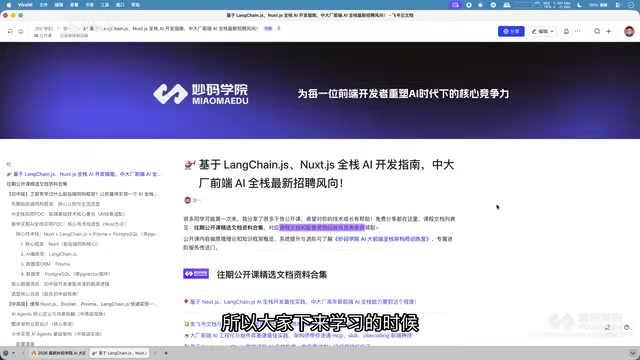Click the battery 100% indicator in menu bar
640x360 pixels.
598,5
